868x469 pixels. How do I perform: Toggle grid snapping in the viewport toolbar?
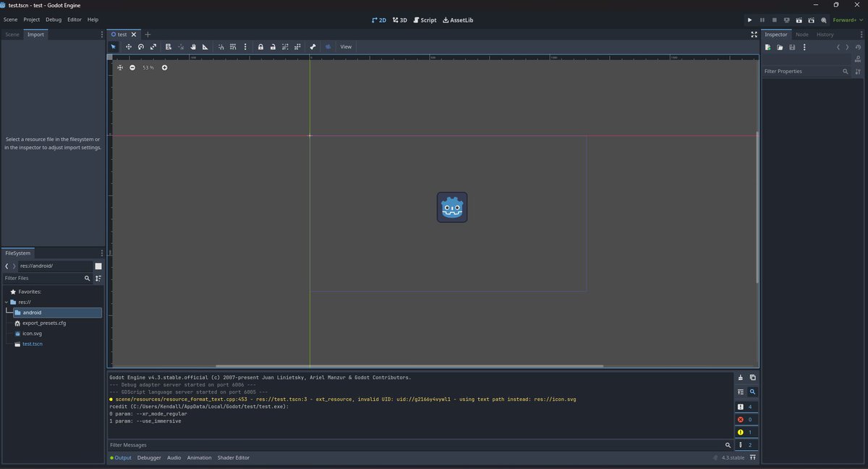click(x=233, y=46)
